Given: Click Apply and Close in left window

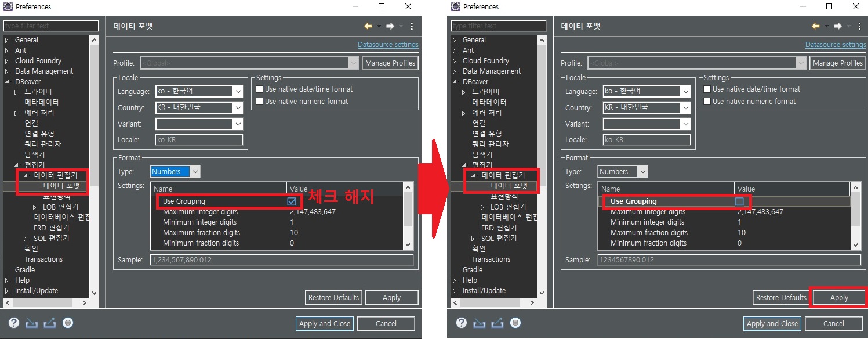Looking at the screenshot, I should [325, 324].
